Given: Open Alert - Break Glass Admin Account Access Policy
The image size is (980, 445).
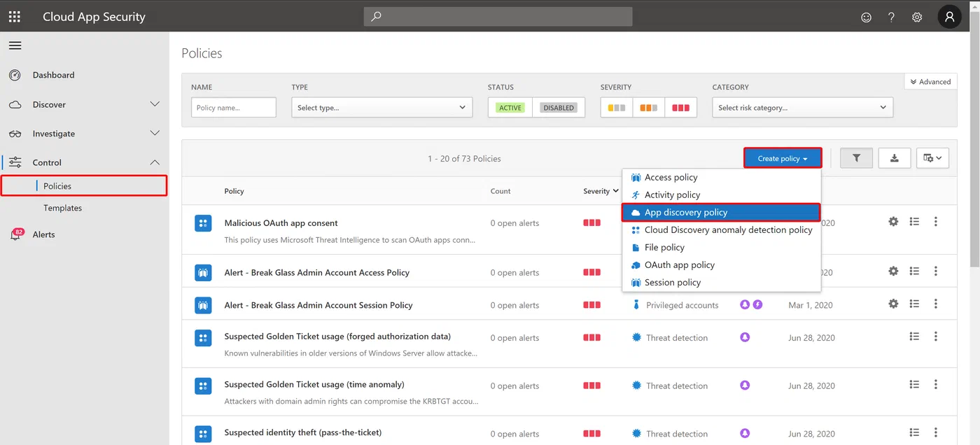Looking at the screenshot, I should [316, 273].
